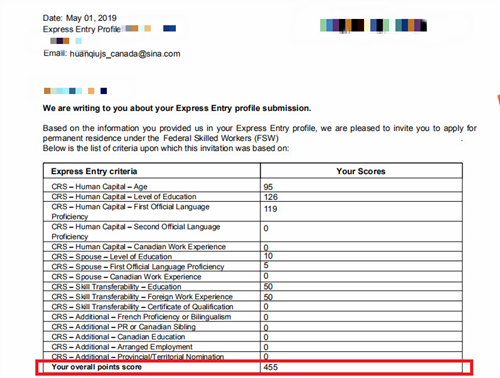Viewport: 500px width, 378px height.
Task: Select the PR or Canadian Sibling row
Action: (253, 327)
